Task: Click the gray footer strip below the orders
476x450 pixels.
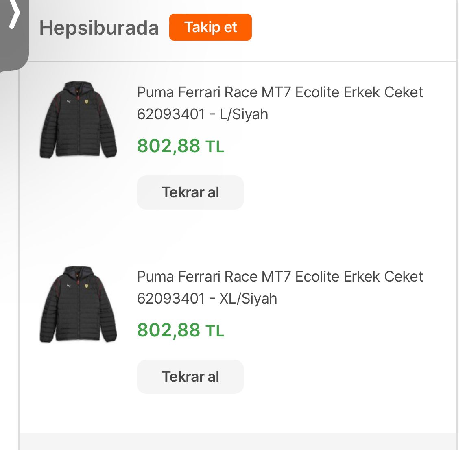Action: pos(238,441)
